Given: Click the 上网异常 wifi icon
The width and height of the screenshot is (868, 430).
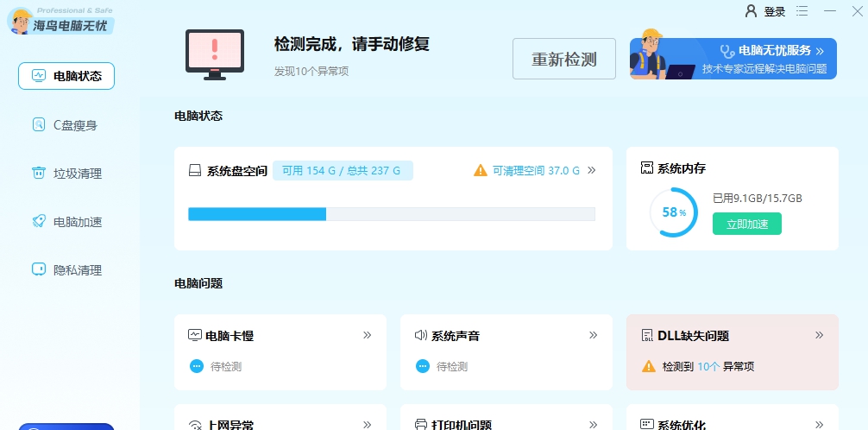Looking at the screenshot, I should tap(195, 425).
